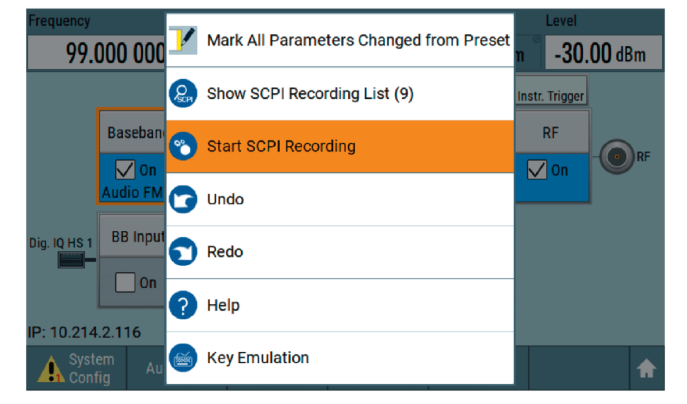Enable the BB Input On checkbox

124,283
